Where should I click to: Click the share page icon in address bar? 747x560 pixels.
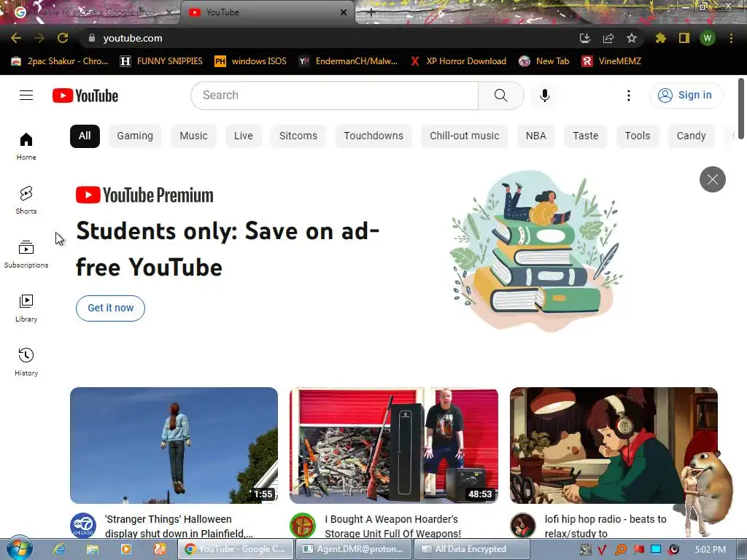point(608,38)
